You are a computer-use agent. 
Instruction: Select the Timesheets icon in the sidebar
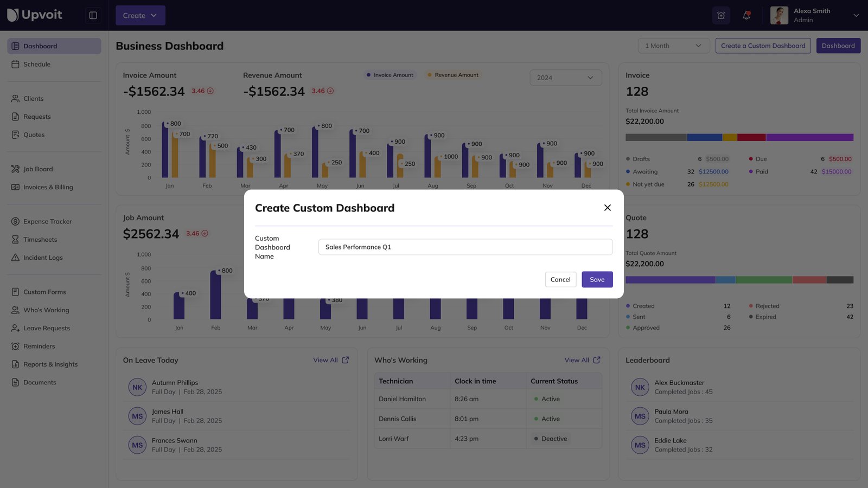16,239
